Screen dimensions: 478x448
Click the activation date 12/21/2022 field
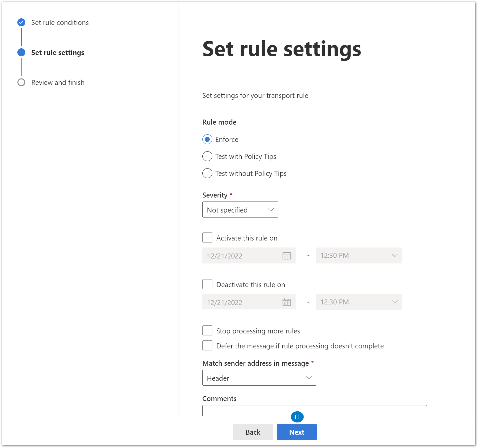tap(249, 255)
